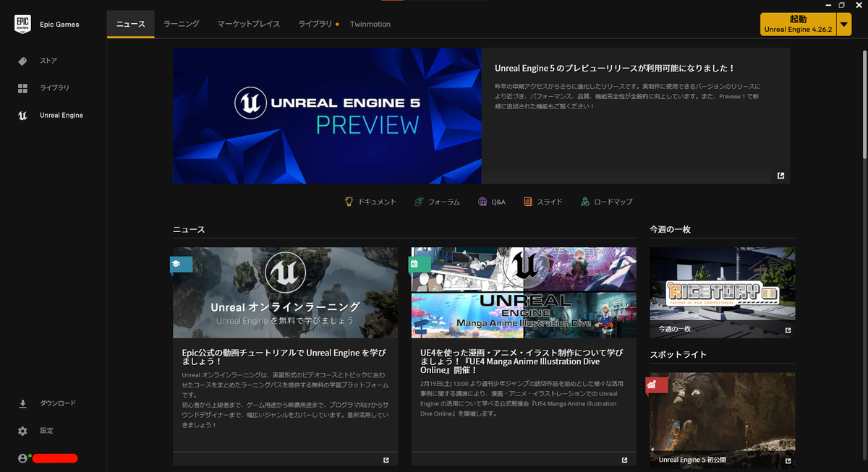Launch Unreal Engine 4.26.2 with 起動 button
The image size is (868, 472).
(799, 24)
